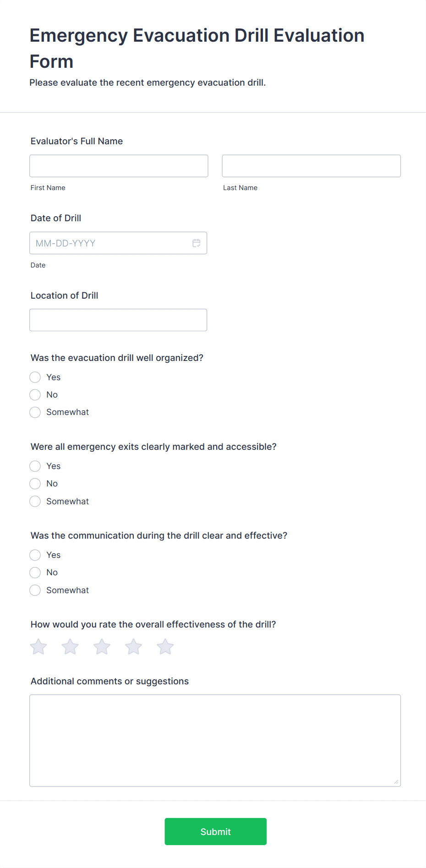Click the First Name input field
This screenshot has height=868, width=426.
click(119, 165)
